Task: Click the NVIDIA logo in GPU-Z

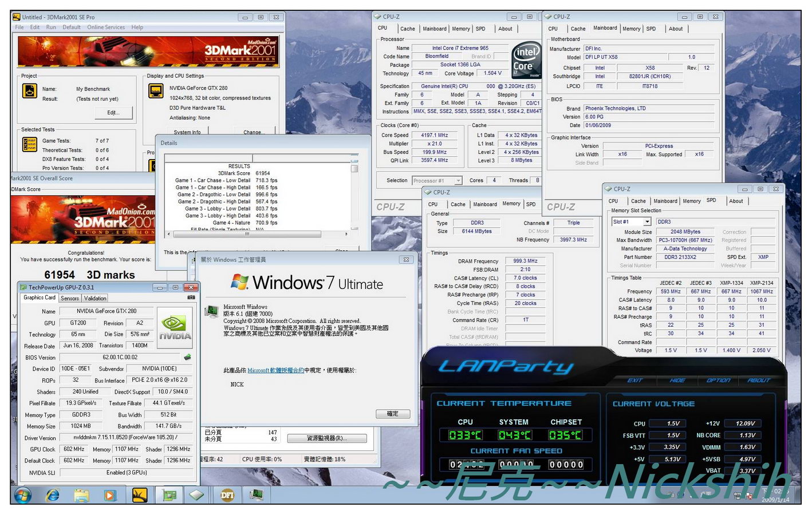Action: (x=175, y=328)
